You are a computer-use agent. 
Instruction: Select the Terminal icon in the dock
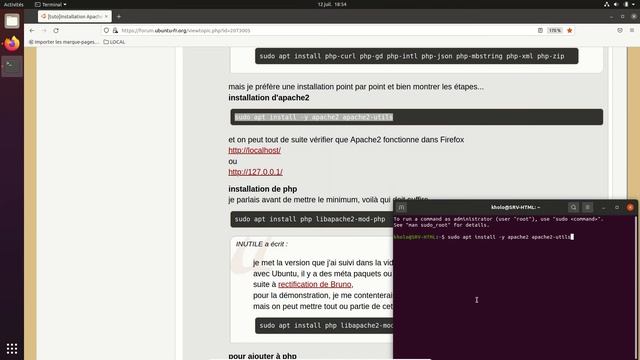click(x=12, y=66)
